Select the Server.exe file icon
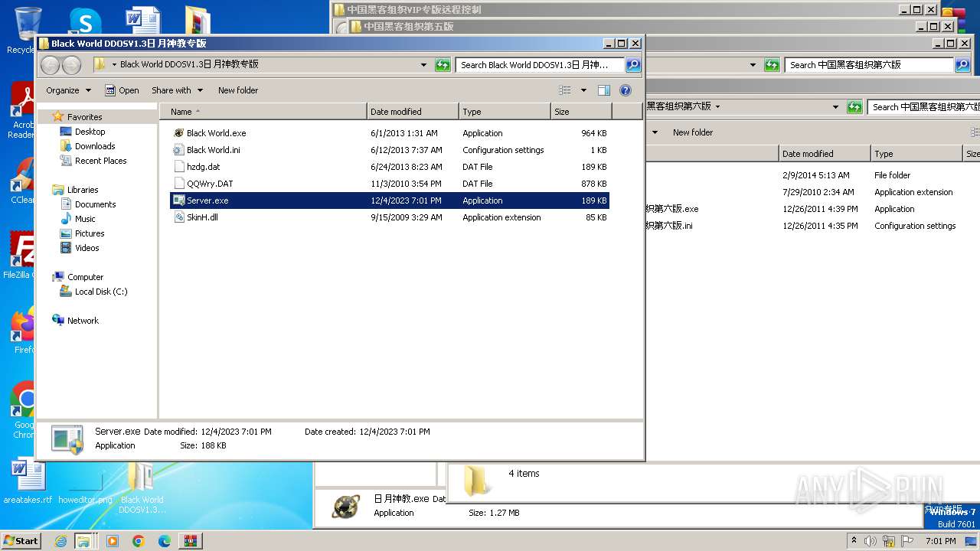980x551 pixels. (178, 201)
